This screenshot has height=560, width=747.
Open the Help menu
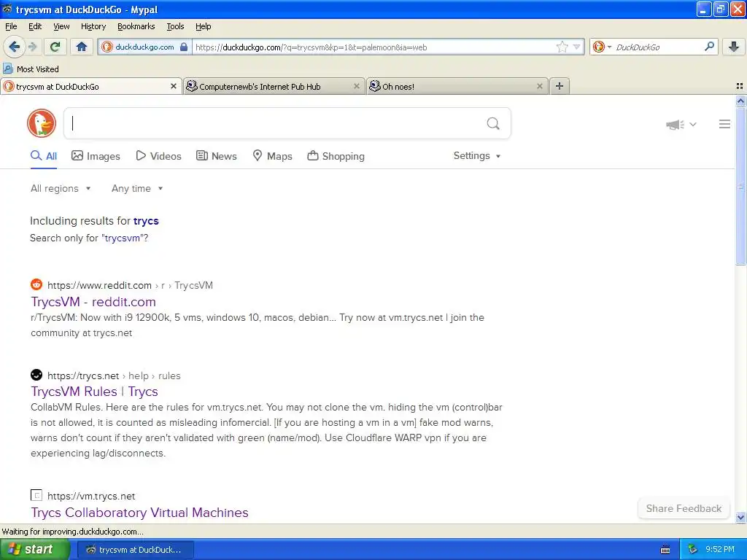coord(204,26)
